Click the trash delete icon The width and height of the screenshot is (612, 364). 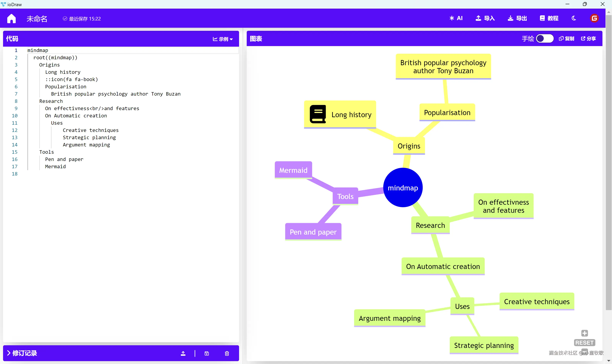coord(227,353)
